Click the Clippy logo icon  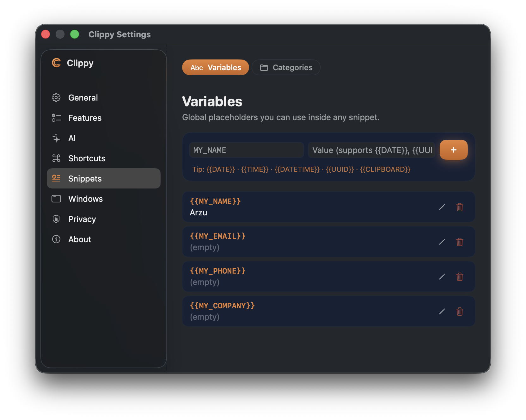click(x=56, y=63)
